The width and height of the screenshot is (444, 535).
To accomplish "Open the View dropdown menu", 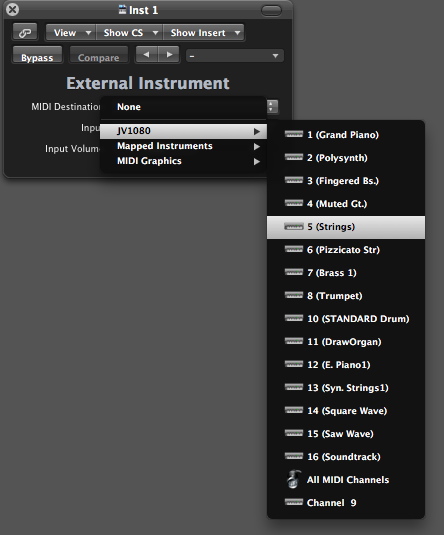I will tap(71, 33).
